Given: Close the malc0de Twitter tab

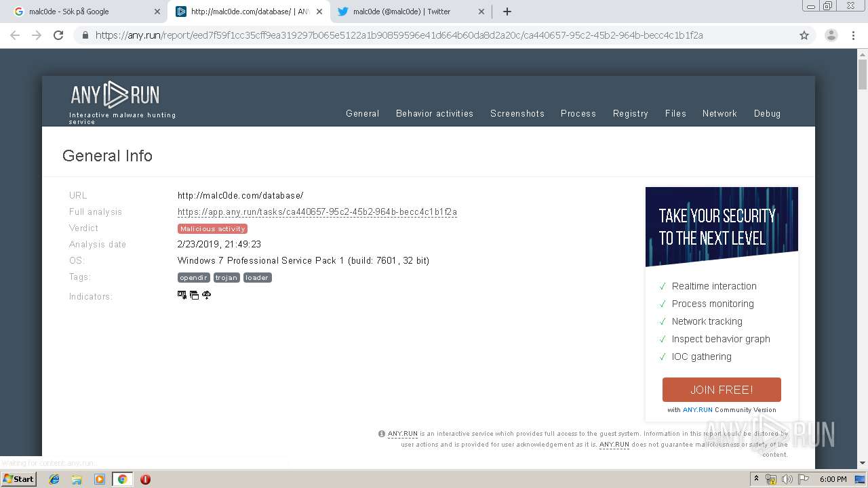Looking at the screenshot, I should tap(481, 12).
